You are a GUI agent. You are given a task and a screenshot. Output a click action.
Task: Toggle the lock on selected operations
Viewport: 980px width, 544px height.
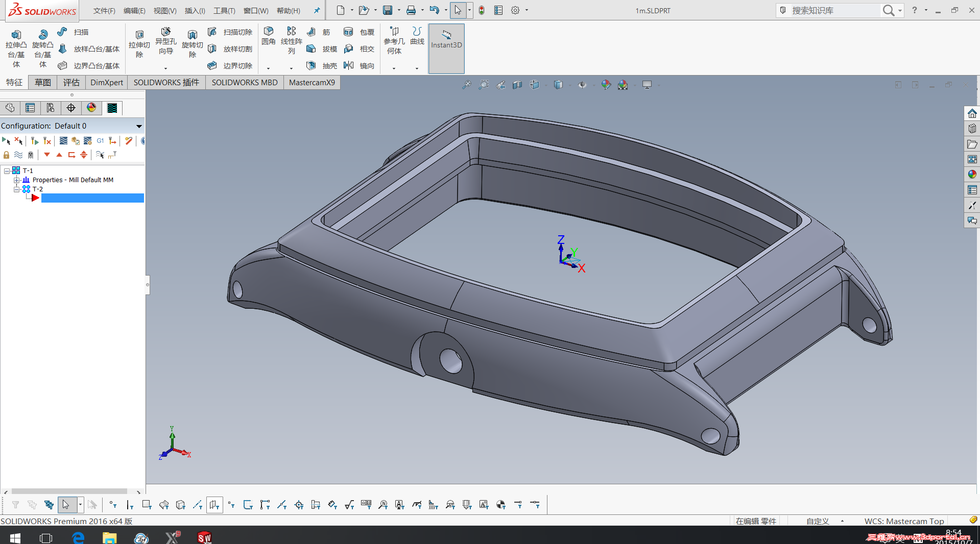tap(7, 155)
